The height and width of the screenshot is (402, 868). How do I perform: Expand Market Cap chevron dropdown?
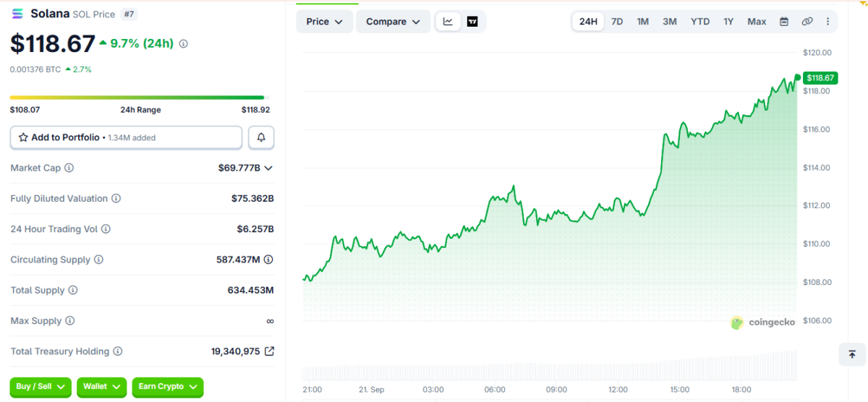pos(268,168)
